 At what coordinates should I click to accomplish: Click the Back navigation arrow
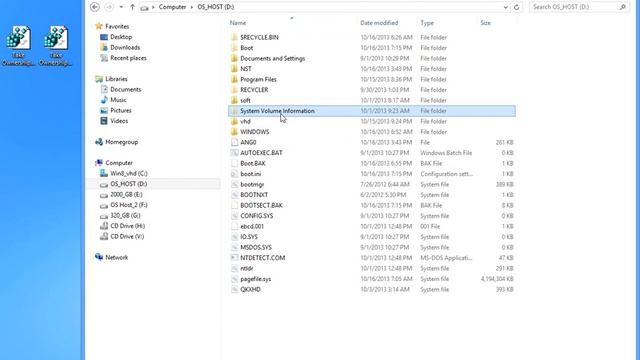click(95, 7)
